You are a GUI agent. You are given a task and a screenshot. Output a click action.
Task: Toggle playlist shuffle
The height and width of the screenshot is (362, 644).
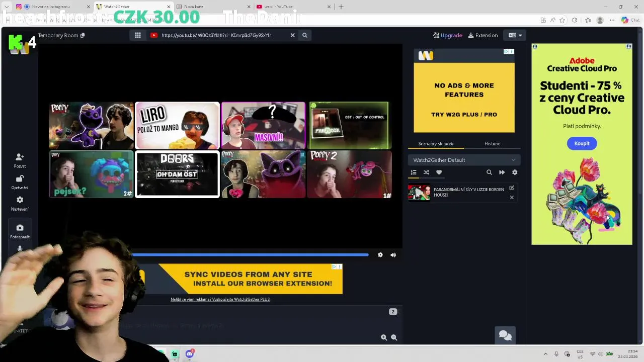coord(426,172)
